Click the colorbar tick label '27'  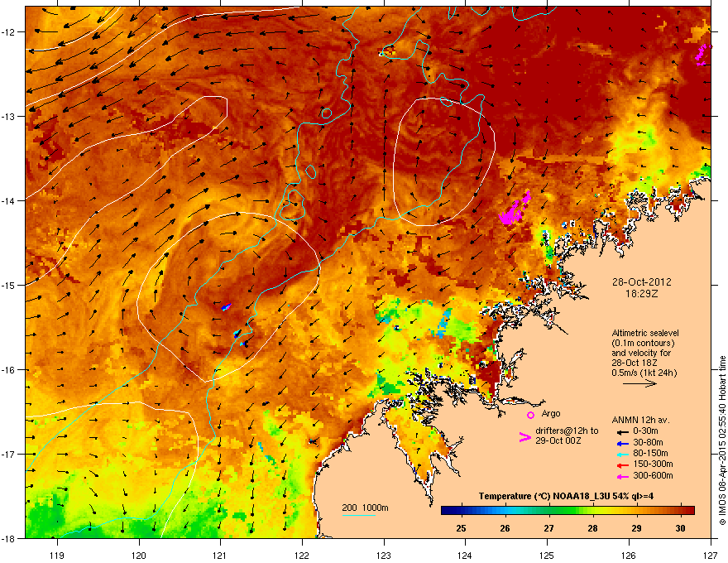548,528
